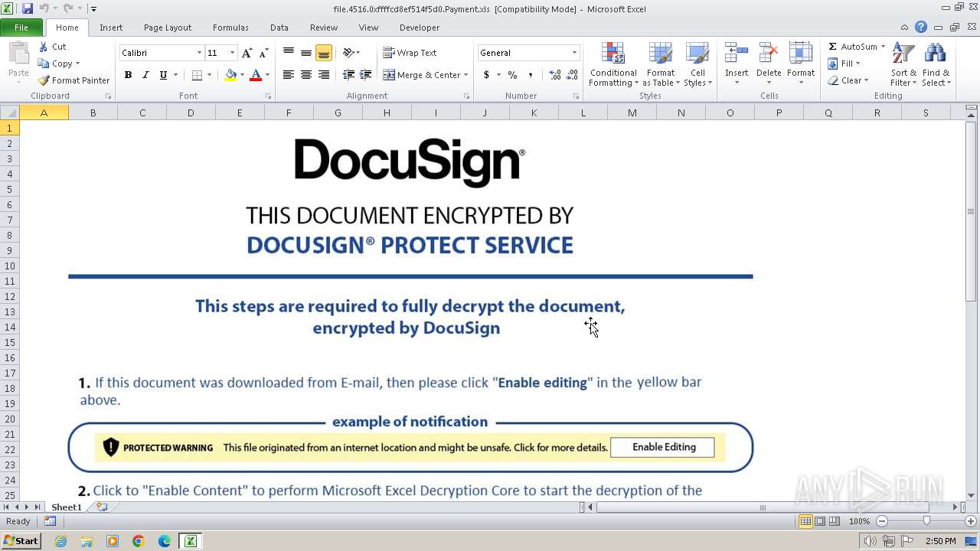Toggle Align Text Left
The image size is (980, 551).
pyautogui.click(x=289, y=75)
